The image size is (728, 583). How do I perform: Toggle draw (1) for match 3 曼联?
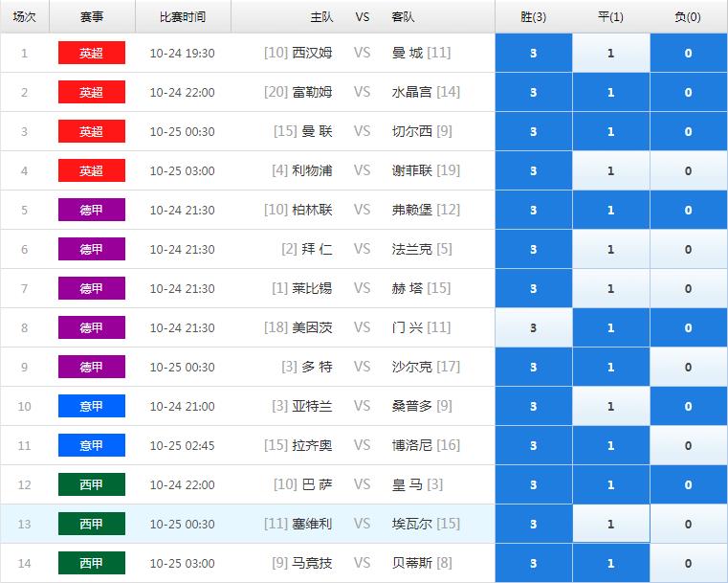pyautogui.click(x=611, y=131)
